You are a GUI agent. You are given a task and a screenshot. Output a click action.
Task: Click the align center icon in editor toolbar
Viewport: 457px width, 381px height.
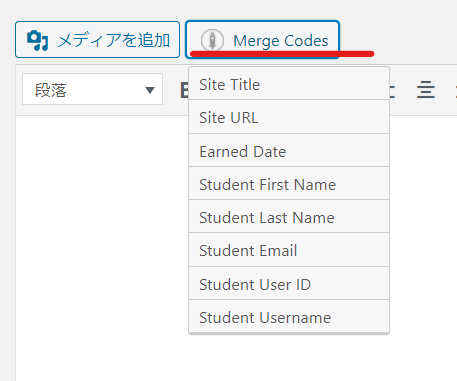point(426,90)
